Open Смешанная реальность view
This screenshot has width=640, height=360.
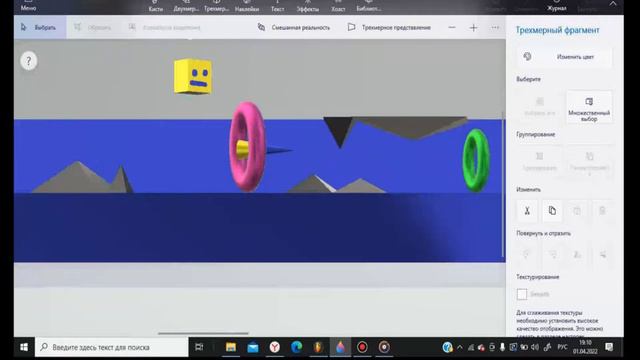click(294, 27)
